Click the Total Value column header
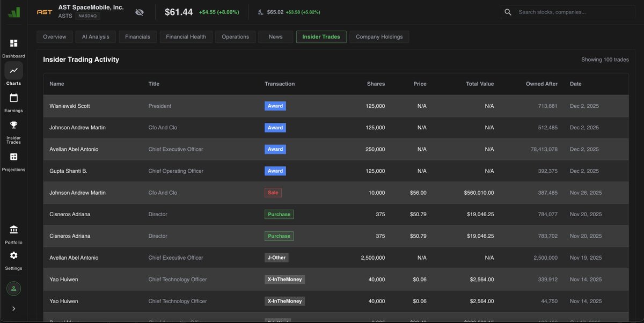 pos(479,84)
